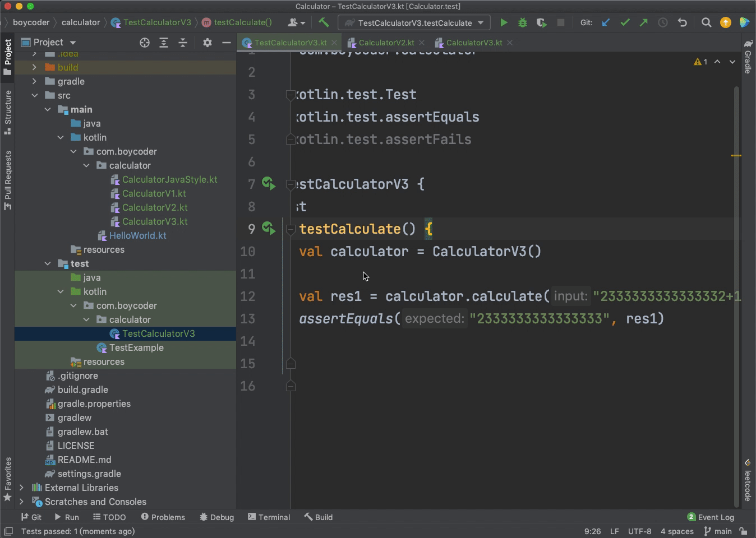Open the Git tool window
This screenshot has height=538, width=756.
click(31, 517)
